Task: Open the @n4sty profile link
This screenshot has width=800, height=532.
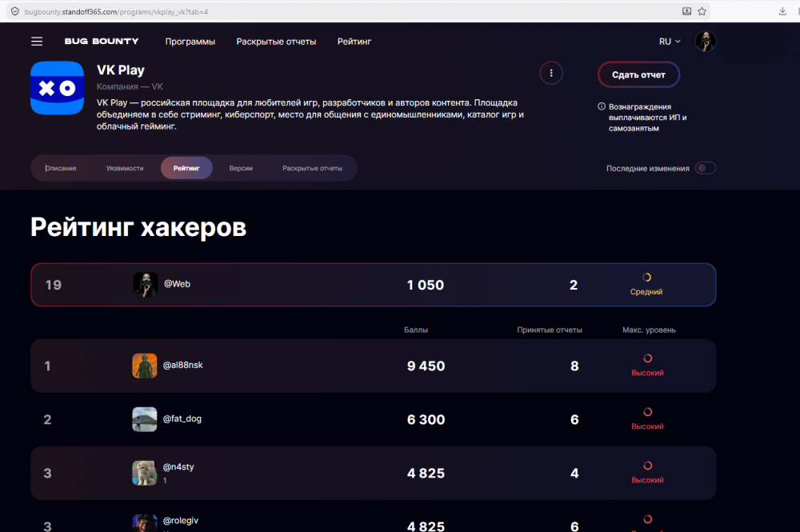Action: tap(178, 466)
